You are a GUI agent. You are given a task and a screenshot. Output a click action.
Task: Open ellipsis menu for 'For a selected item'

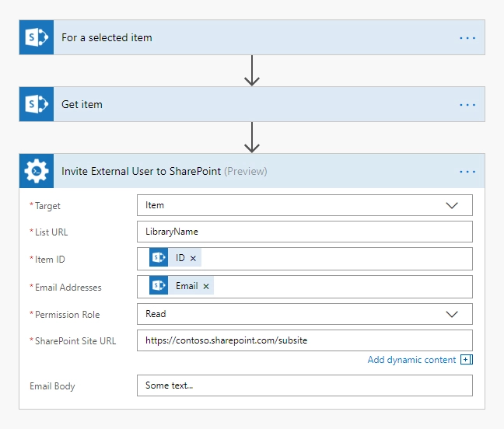(467, 38)
